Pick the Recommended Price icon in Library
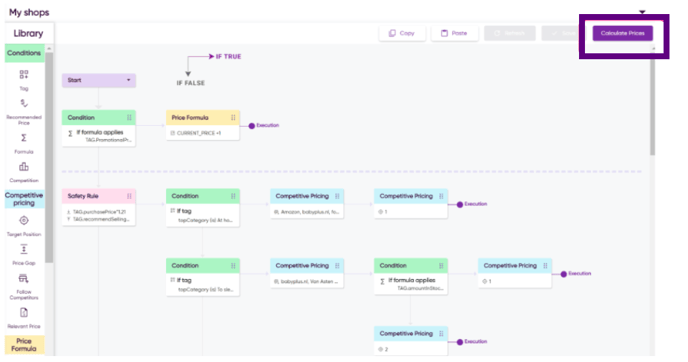Screen dimensions: 688x362 (x=24, y=103)
